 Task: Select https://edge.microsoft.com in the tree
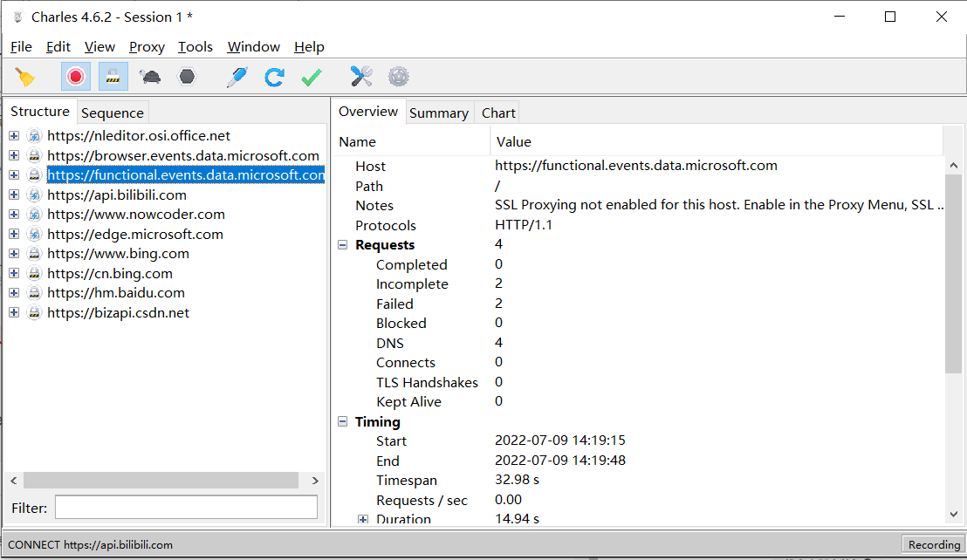[x=135, y=234]
